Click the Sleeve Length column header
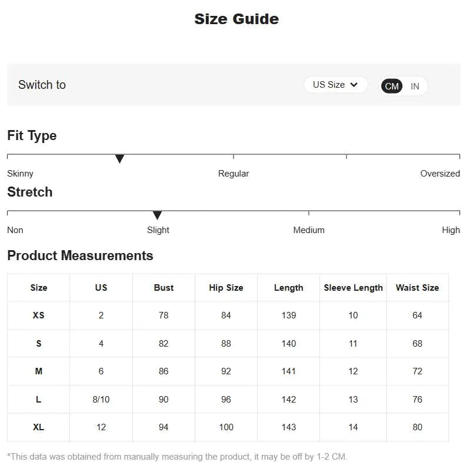The height and width of the screenshot is (472, 476). (x=353, y=288)
